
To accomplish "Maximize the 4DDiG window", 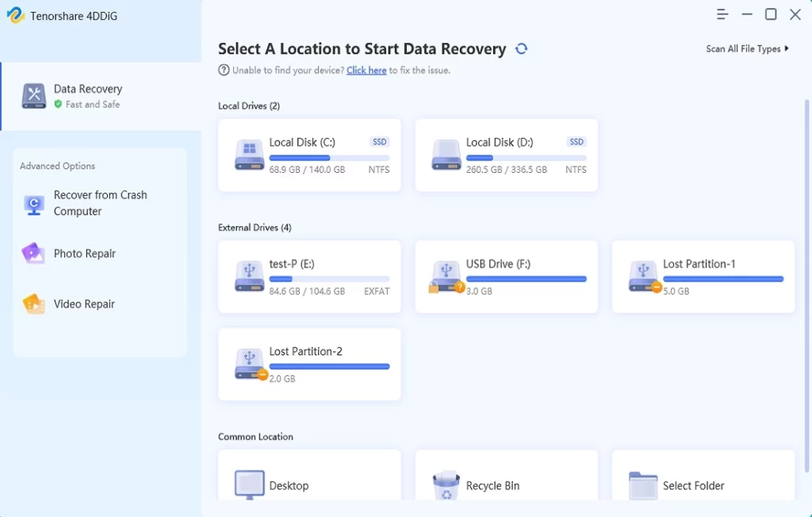I will coord(771,14).
